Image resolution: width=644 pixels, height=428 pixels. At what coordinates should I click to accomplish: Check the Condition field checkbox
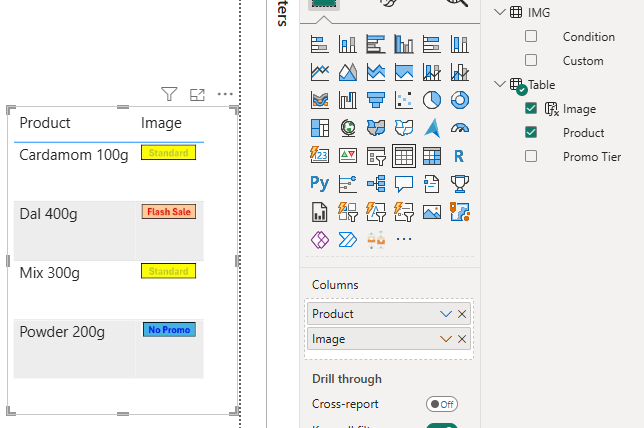[531, 36]
